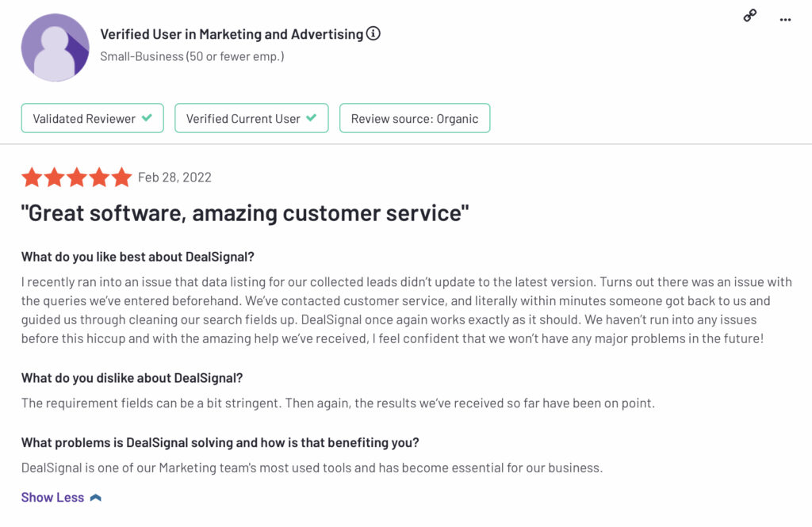
Task: Click Small-Business (50 or fewer emp.) text
Action: [x=192, y=56]
